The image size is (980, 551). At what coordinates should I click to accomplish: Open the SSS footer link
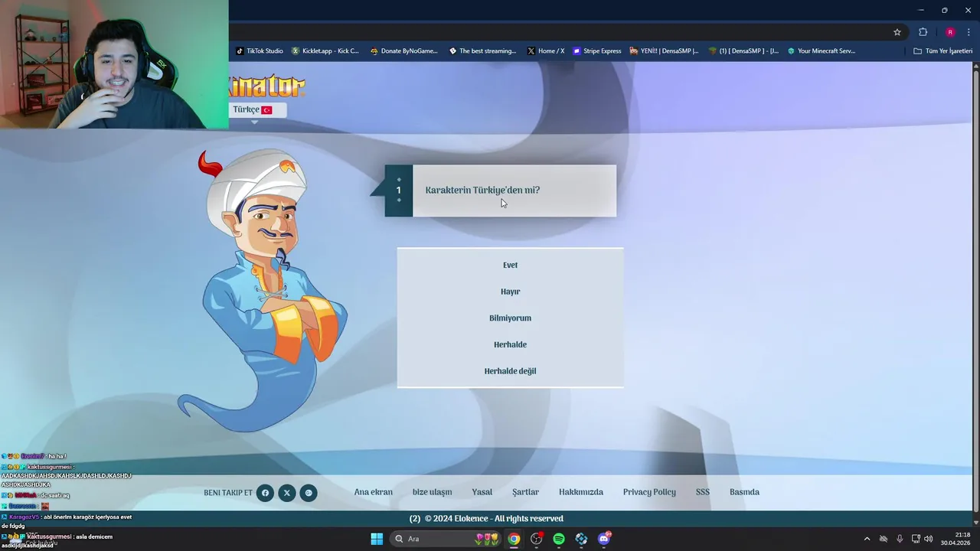coord(702,492)
